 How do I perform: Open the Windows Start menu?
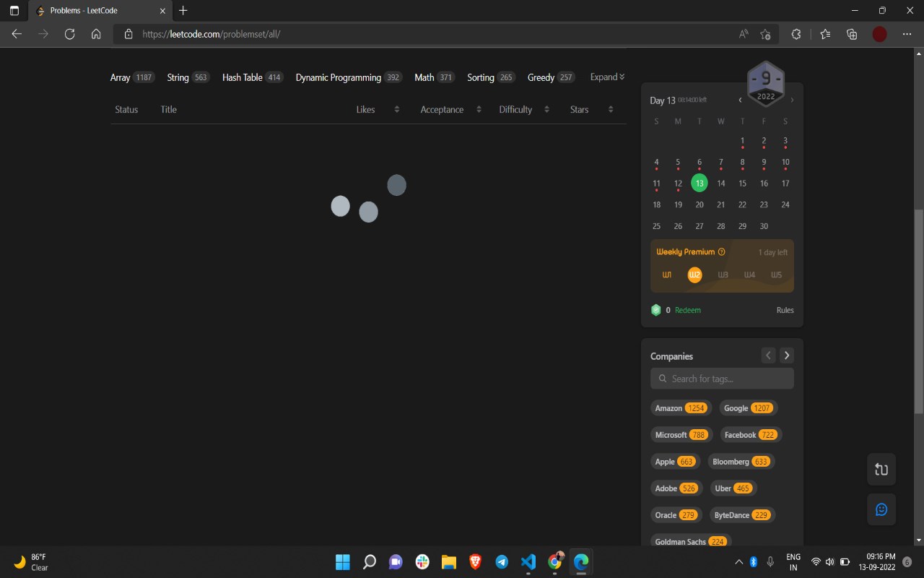pos(343,561)
